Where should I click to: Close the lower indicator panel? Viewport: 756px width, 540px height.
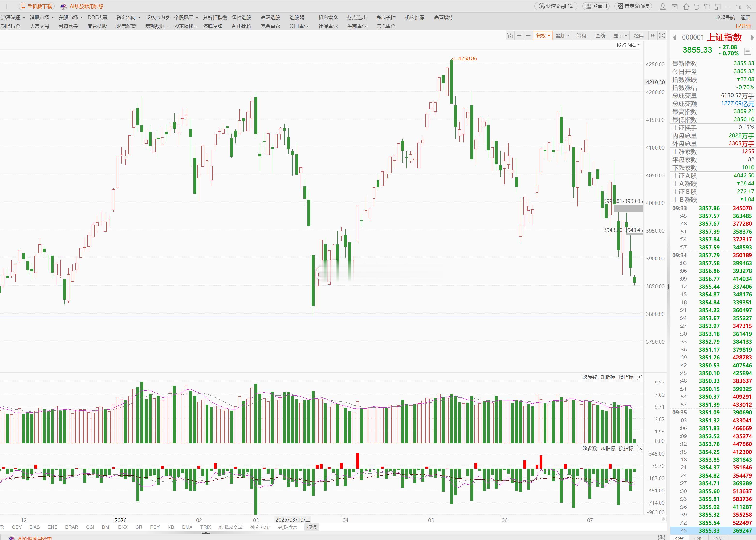click(x=640, y=448)
